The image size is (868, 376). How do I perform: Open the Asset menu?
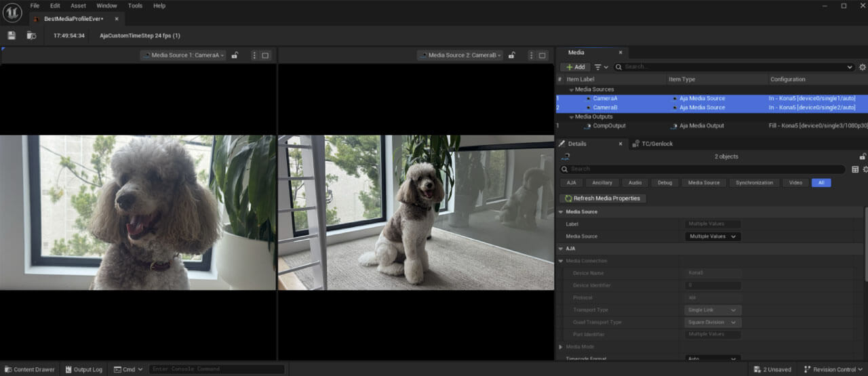coord(79,5)
